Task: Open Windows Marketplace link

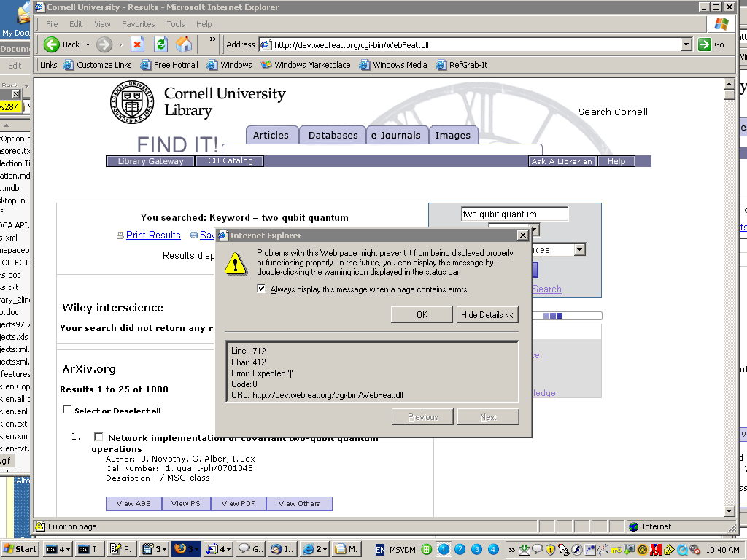Action: point(306,65)
